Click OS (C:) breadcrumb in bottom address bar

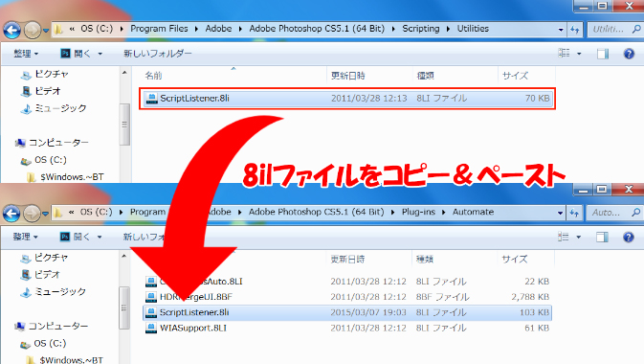(96, 212)
